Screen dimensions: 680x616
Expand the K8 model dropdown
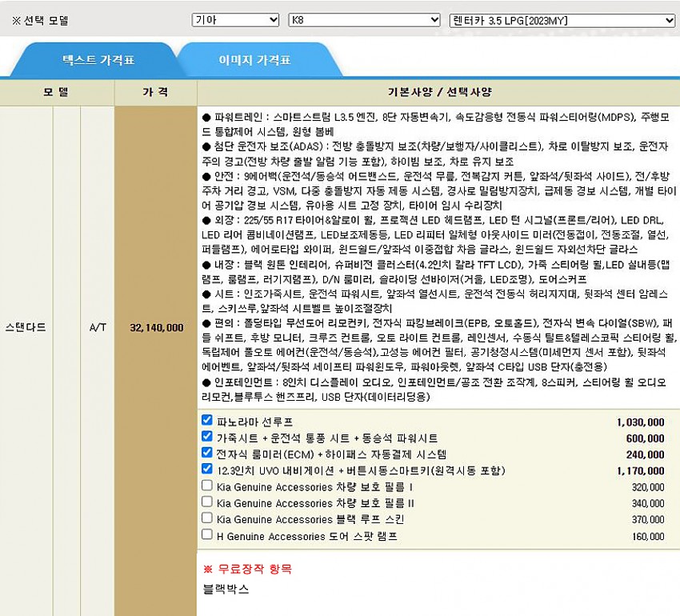coord(364,20)
